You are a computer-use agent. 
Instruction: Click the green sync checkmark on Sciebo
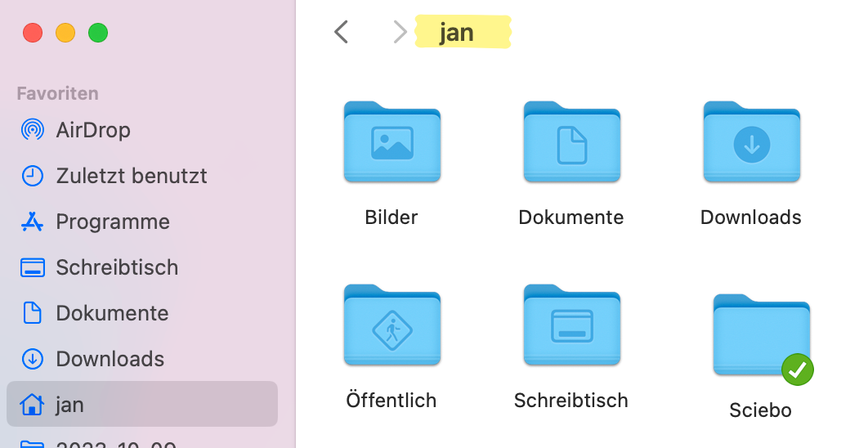[x=798, y=370]
